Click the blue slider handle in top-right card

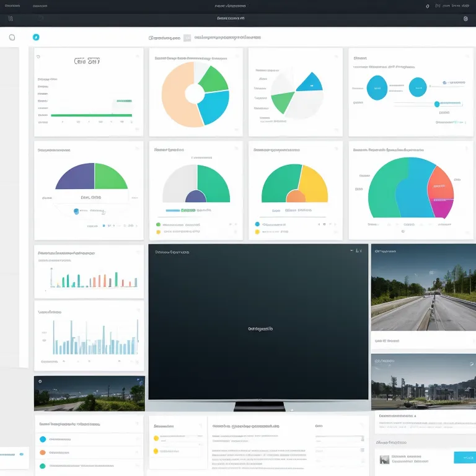pyautogui.click(x=436, y=104)
